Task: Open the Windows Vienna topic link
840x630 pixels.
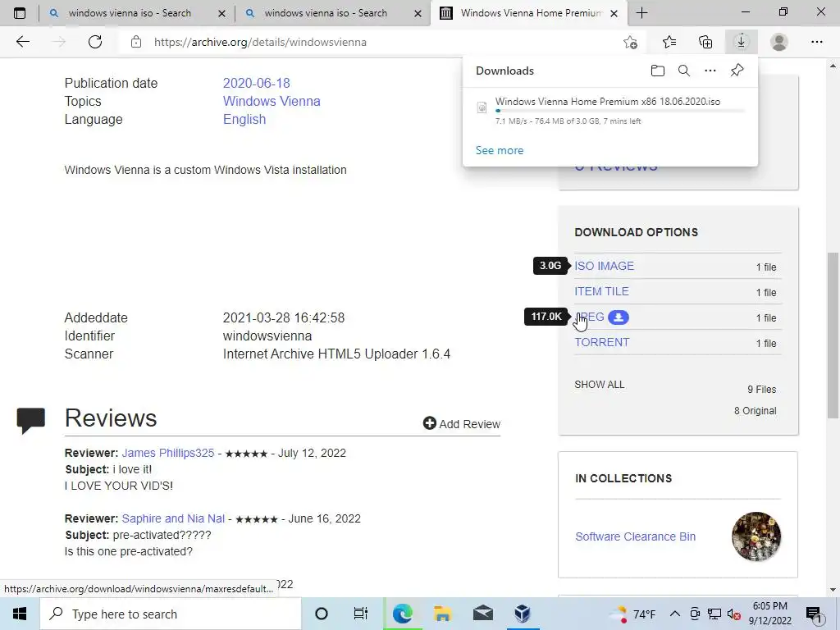Action: click(x=272, y=101)
